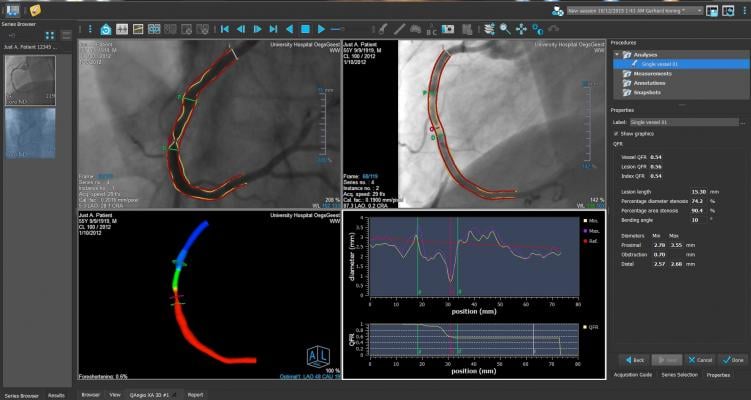Open the session dropdown at top right
Viewport: 751px width, 400px height.
(x=699, y=11)
